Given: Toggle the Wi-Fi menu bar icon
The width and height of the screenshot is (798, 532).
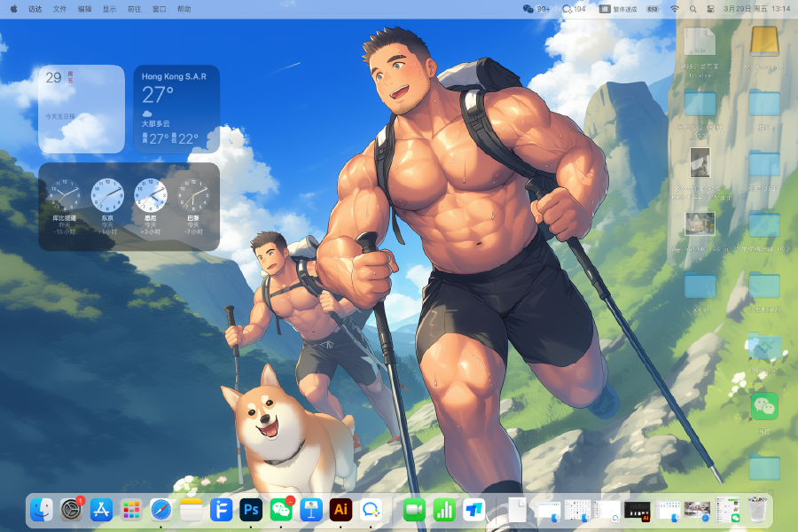Looking at the screenshot, I should [674, 9].
